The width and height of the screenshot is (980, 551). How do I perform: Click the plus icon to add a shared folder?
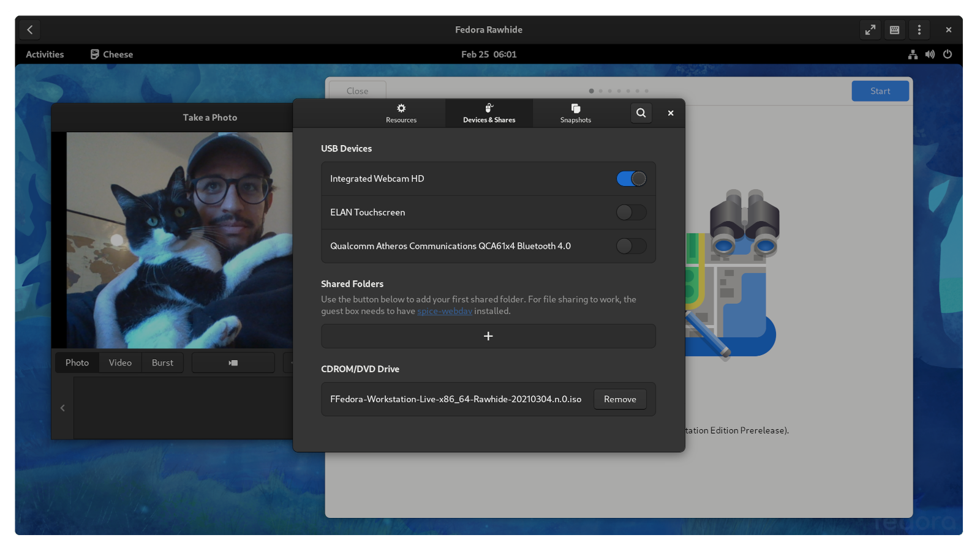(x=488, y=336)
